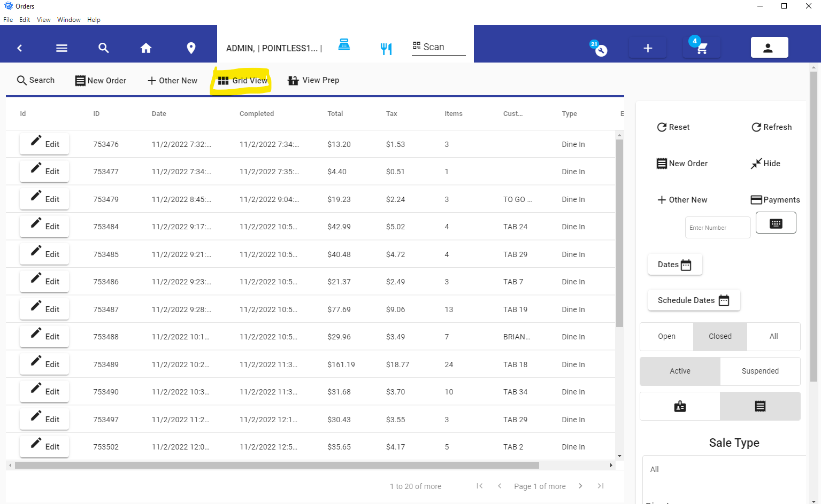Click the Refresh button
The width and height of the screenshot is (821, 504).
click(x=772, y=127)
